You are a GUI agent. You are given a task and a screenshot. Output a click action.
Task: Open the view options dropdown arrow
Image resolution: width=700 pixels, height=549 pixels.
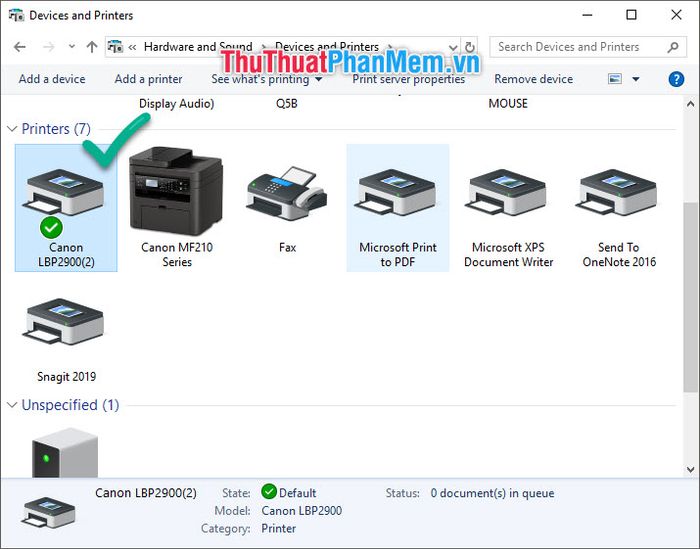pyautogui.click(x=636, y=79)
